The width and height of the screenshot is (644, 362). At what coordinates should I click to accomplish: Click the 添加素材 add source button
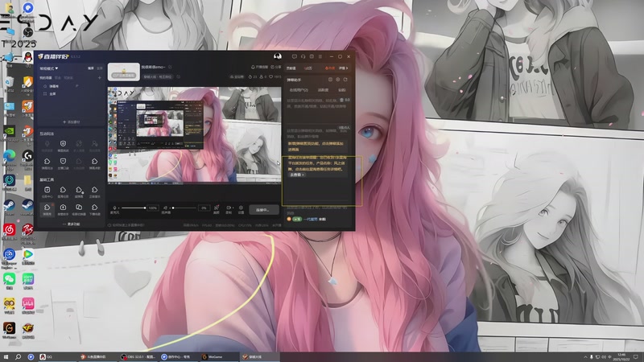[72, 122]
